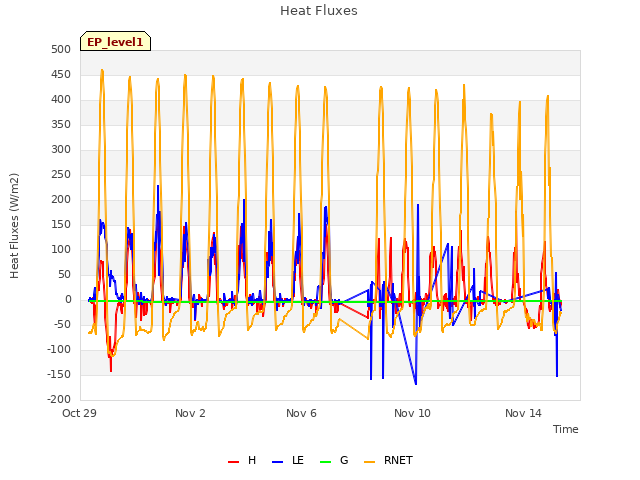The height and width of the screenshot is (480, 640).
Task: Click the '400' y-axis tick label
Action: [61, 100]
